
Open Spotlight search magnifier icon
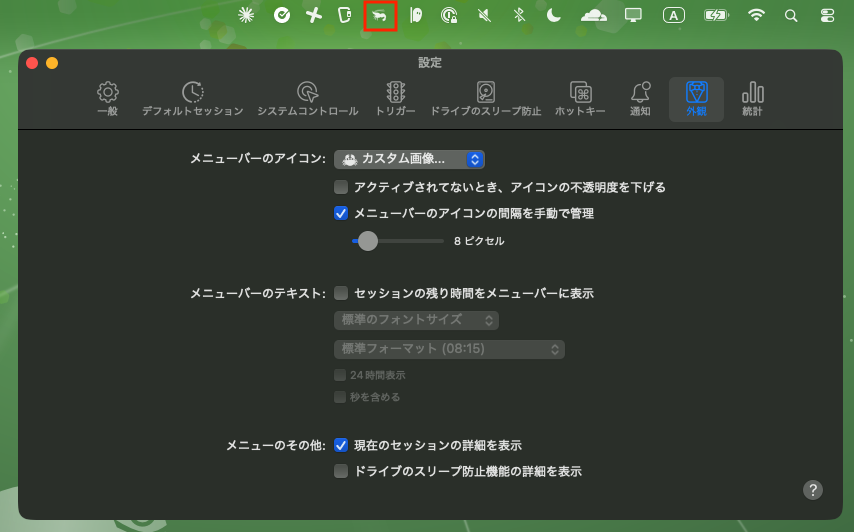(x=791, y=16)
